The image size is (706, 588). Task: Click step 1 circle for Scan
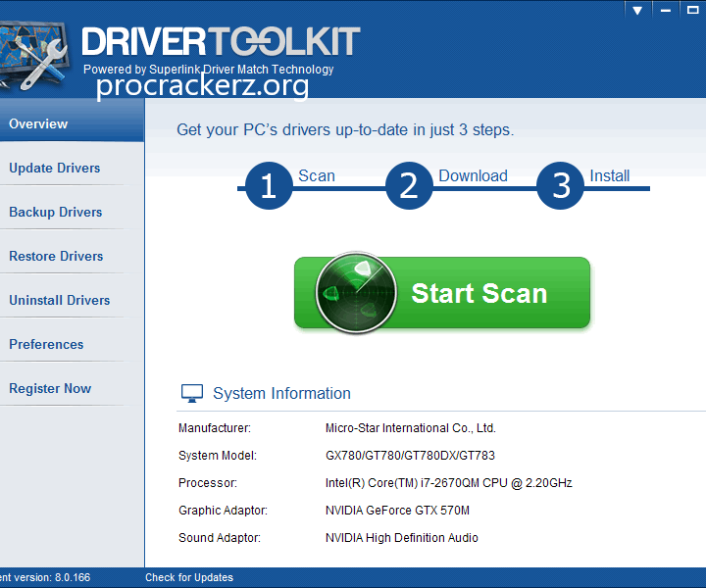point(269,185)
